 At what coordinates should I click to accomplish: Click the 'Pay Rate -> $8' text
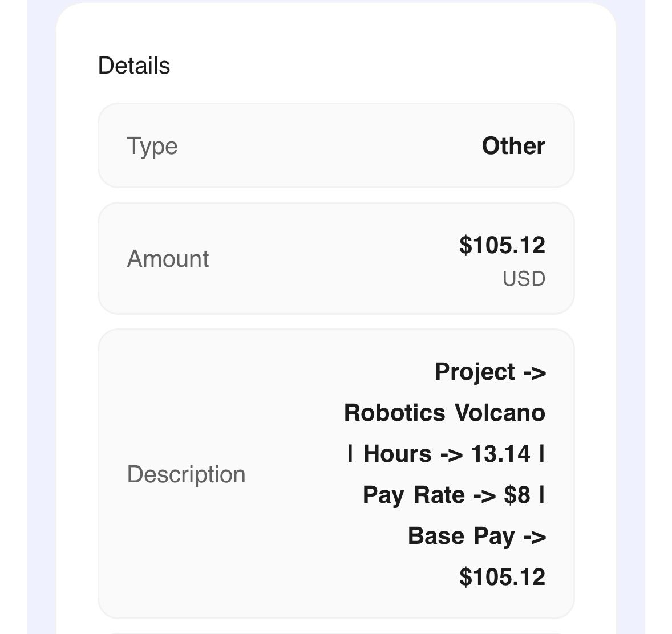pos(446,495)
